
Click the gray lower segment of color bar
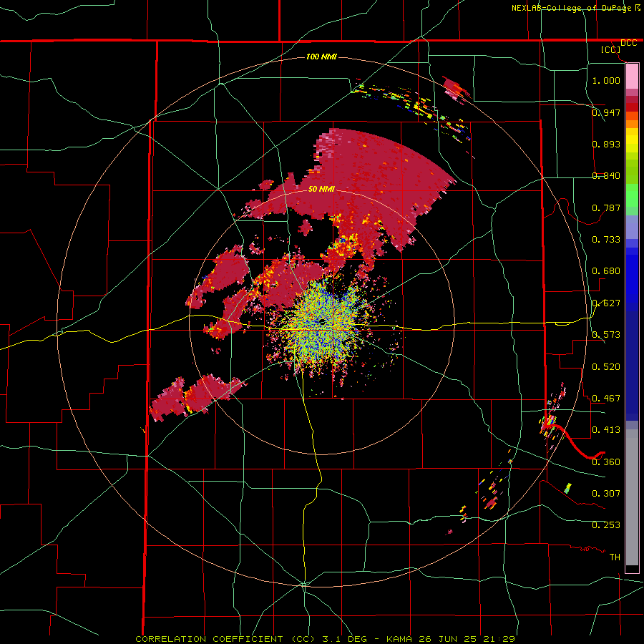click(x=632, y=497)
